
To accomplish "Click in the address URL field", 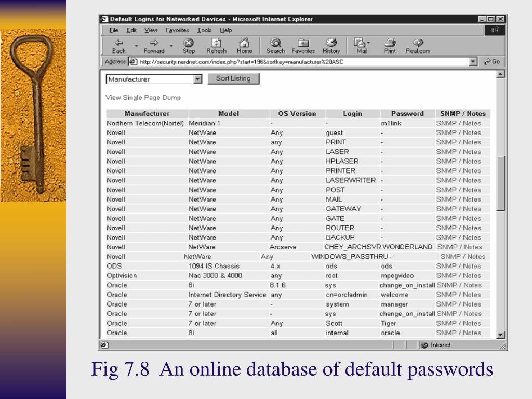I will [303, 62].
